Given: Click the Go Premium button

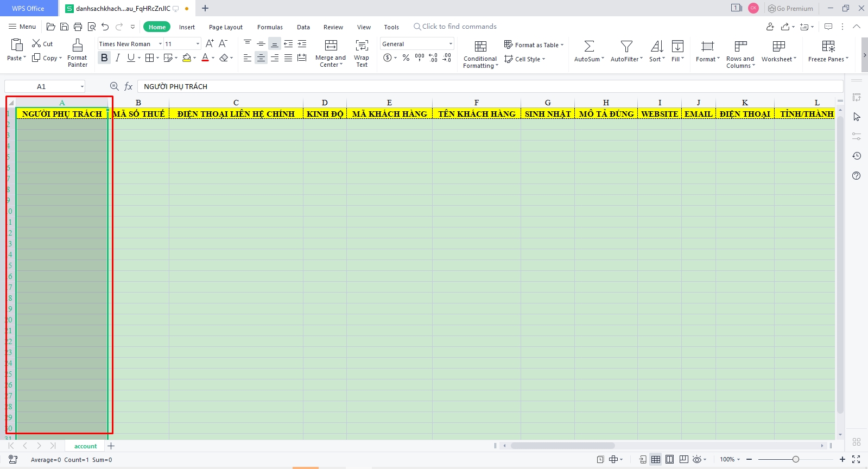Looking at the screenshot, I should (x=790, y=8).
